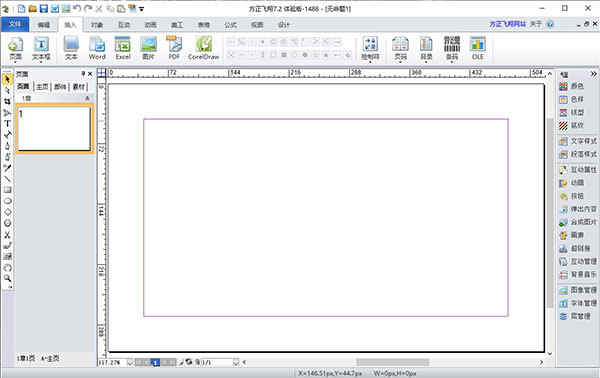Expand the right panel double-chevron

593,74
